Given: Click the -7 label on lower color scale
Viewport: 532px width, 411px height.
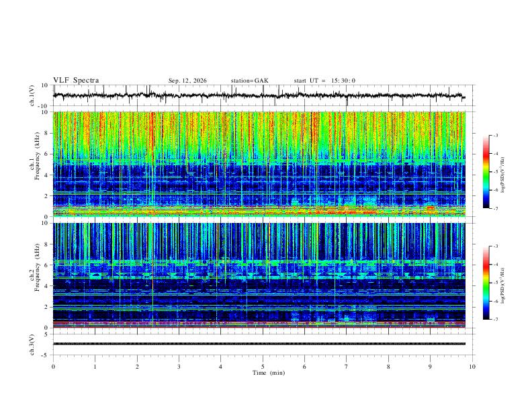Looking at the screenshot, I should [x=495, y=320].
